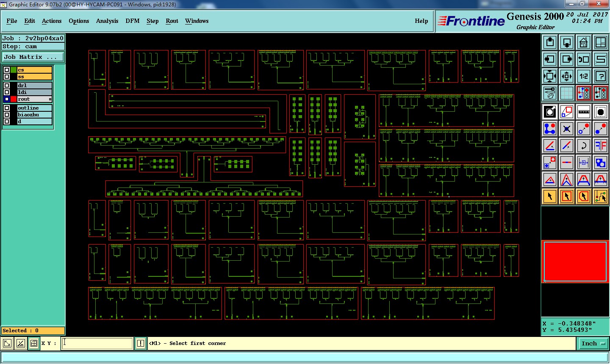Image resolution: width=610 pixels, height=364 pixels.
Task: Click the curved rotate arrow icon
Action: point(584,146)
